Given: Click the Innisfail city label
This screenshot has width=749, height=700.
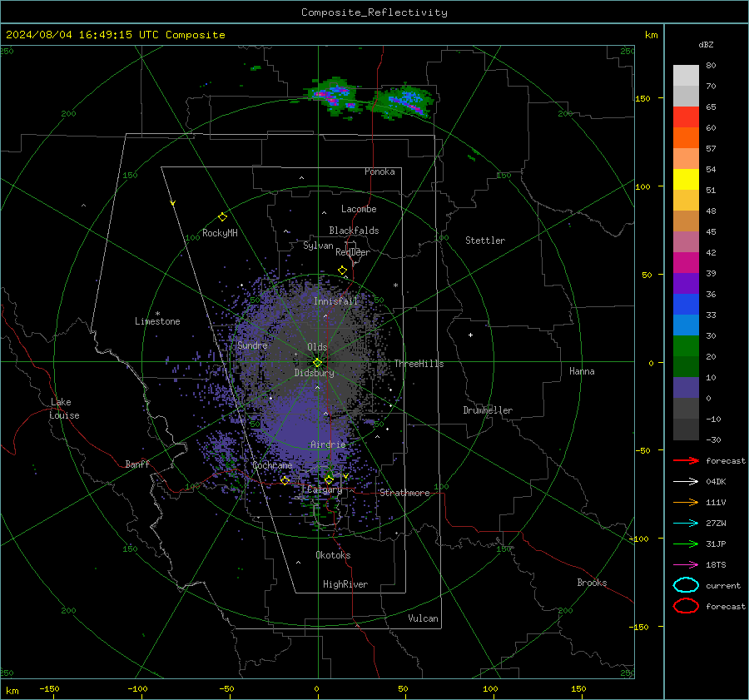Looking at the screenshot, I should [x=336, y=301].
